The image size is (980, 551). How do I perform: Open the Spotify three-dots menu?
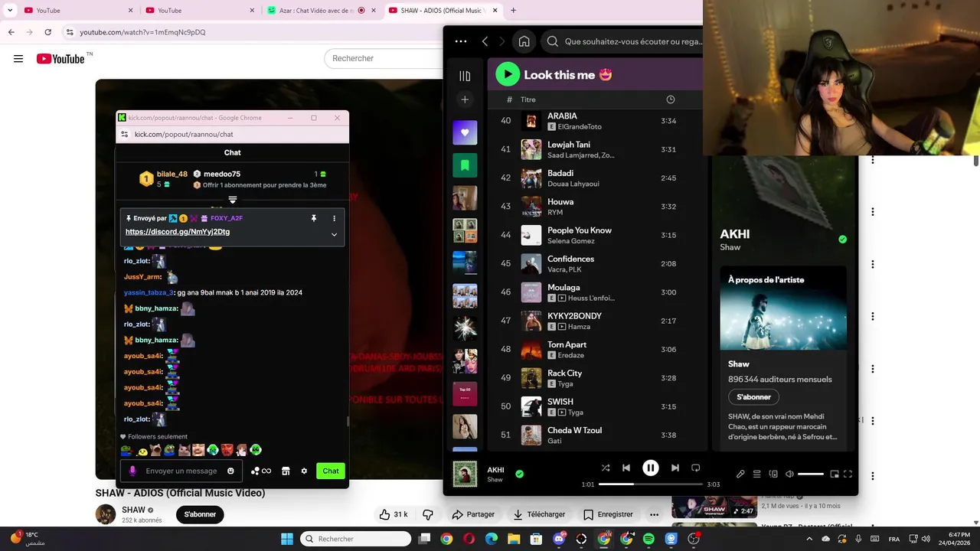point(460,41)
